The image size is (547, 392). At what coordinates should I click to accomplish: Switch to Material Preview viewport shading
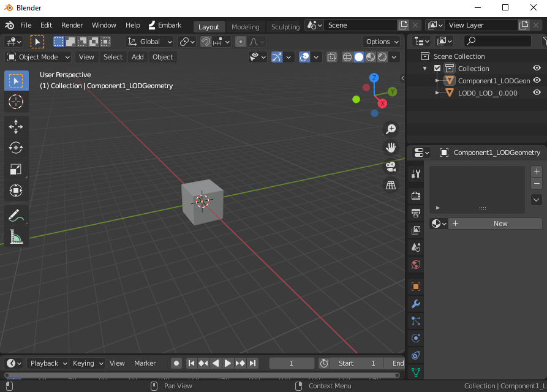[369, 56]
